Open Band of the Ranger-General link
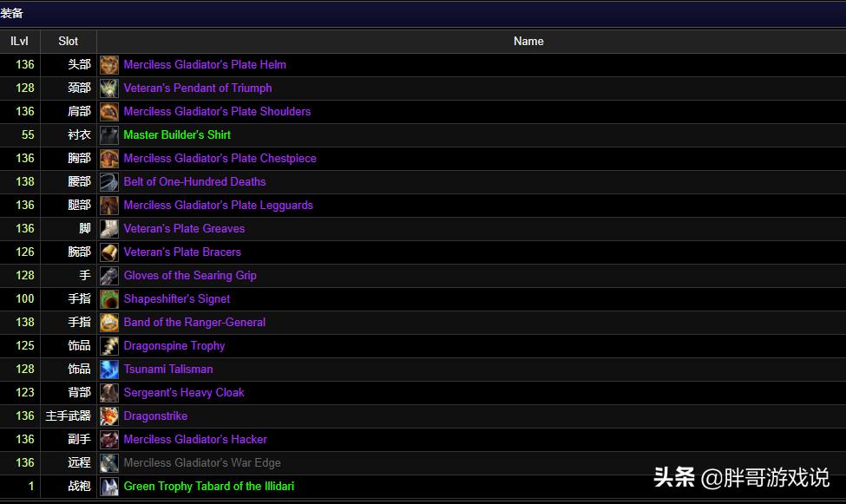Image resolution: width=846 pixels, height=504 pixels. (x=194, y=323)
